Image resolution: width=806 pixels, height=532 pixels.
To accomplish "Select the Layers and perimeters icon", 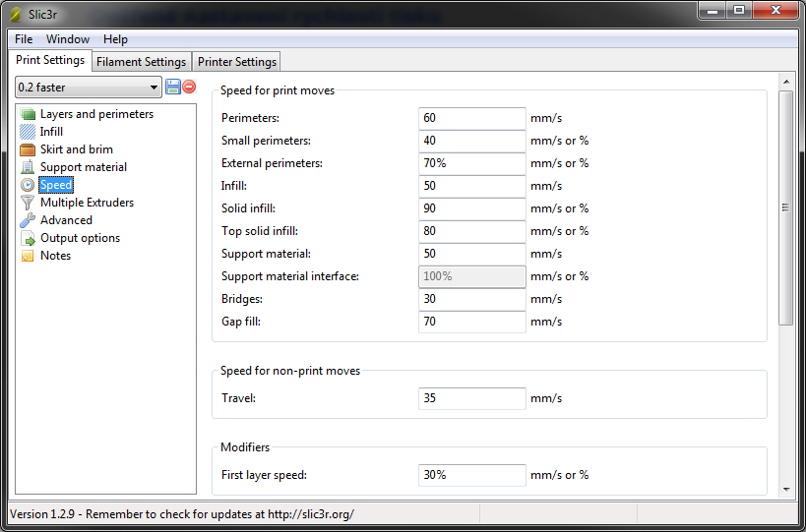I will point(28,114).
